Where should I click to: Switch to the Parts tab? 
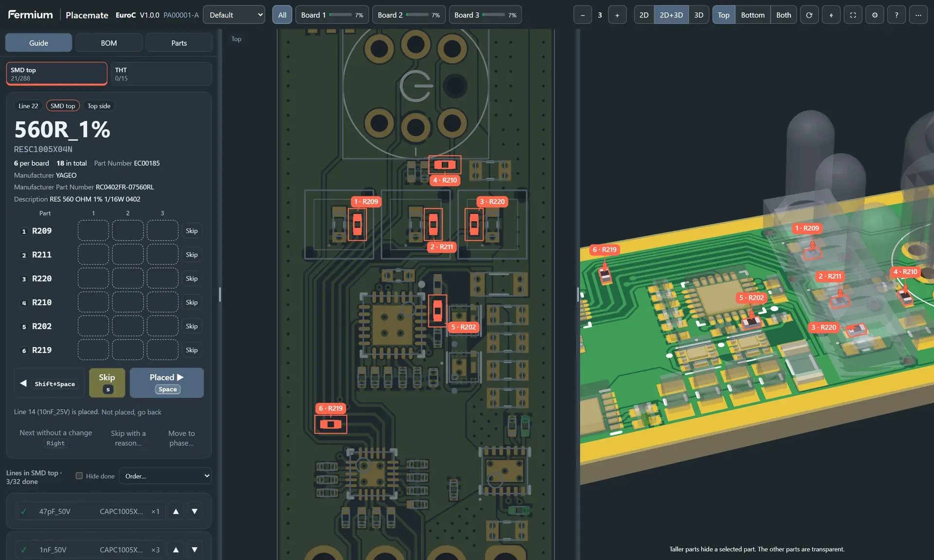(179, 43)
